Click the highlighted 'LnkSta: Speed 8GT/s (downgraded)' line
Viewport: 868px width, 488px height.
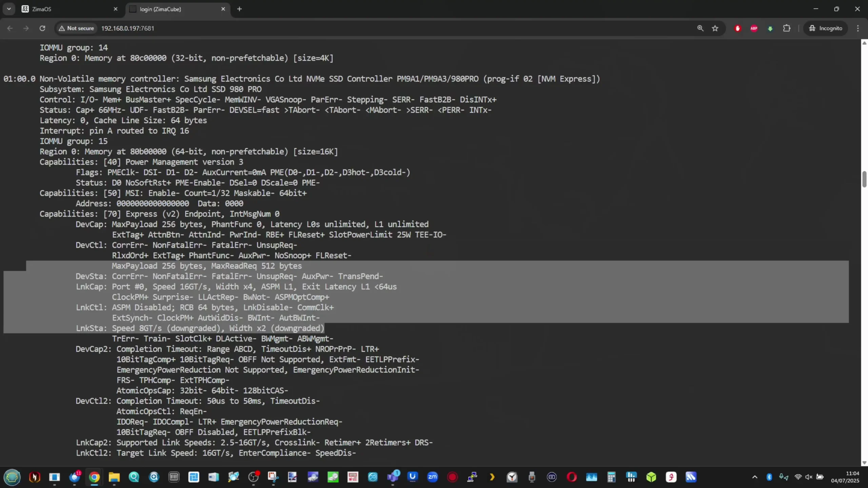pyautogui.click(x=200, y=328)
